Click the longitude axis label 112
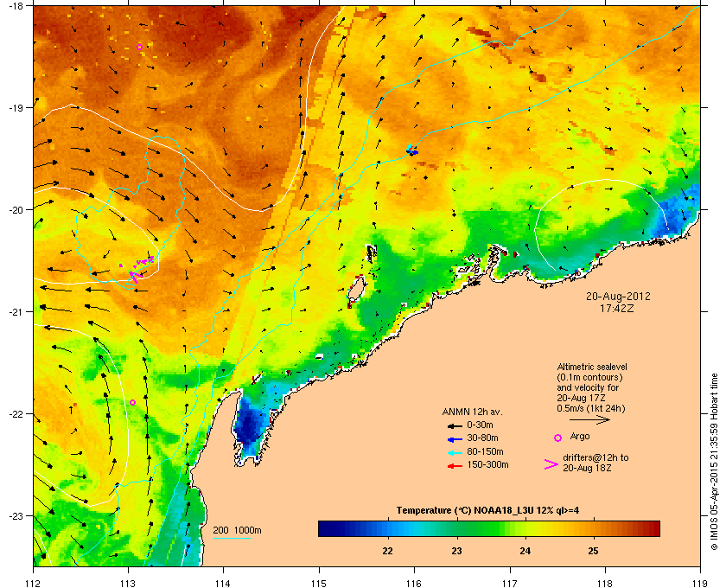Screen dimensions: 726x588 [34, 583]
